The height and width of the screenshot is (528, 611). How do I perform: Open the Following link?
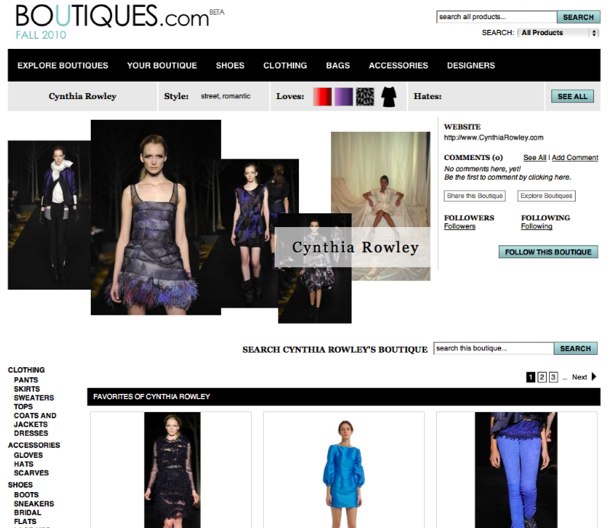click(x=537, y=226)
